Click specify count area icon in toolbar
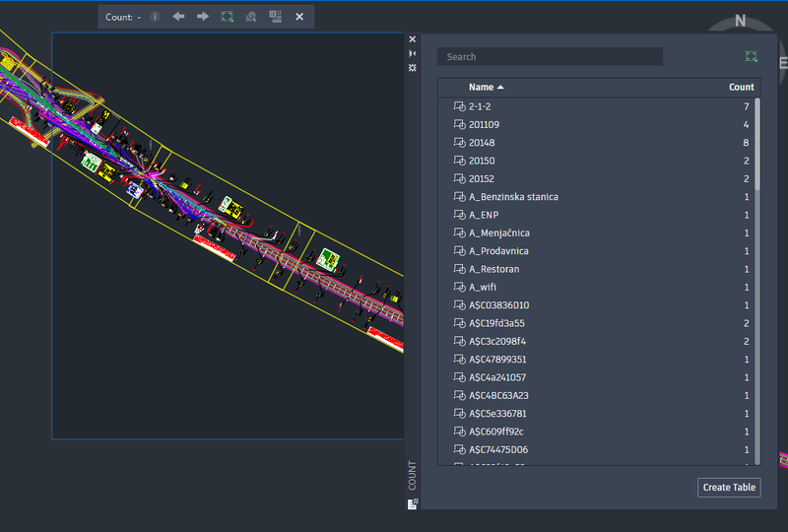Viewport: 788px width, 532px height. pyautogui.click(x=228, y=17)
